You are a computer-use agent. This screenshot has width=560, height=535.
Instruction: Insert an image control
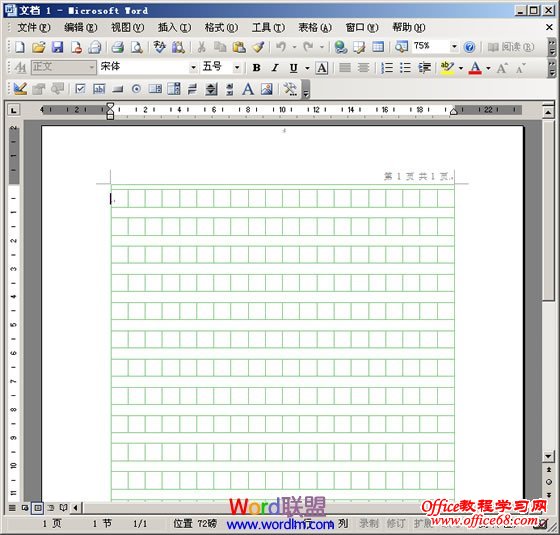[x=267, y=89]
